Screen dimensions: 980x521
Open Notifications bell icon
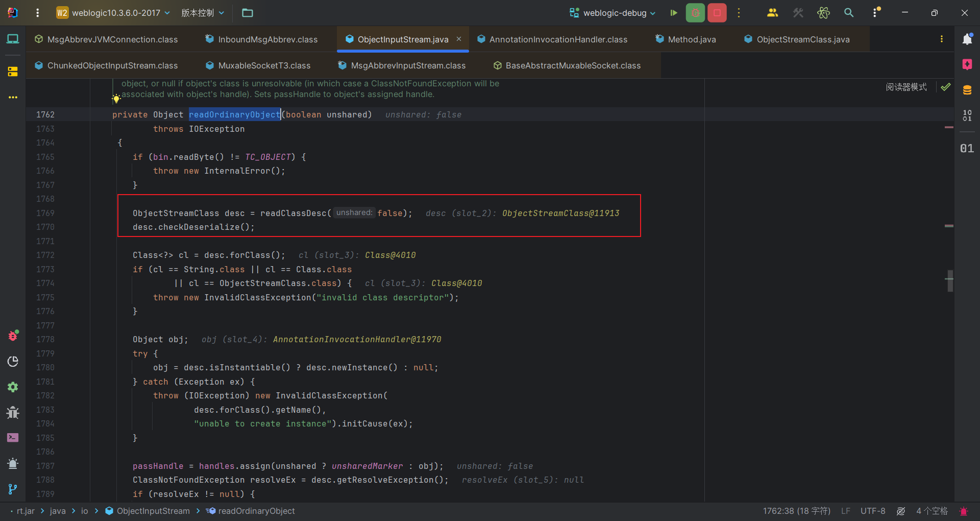tap(967, 39)
